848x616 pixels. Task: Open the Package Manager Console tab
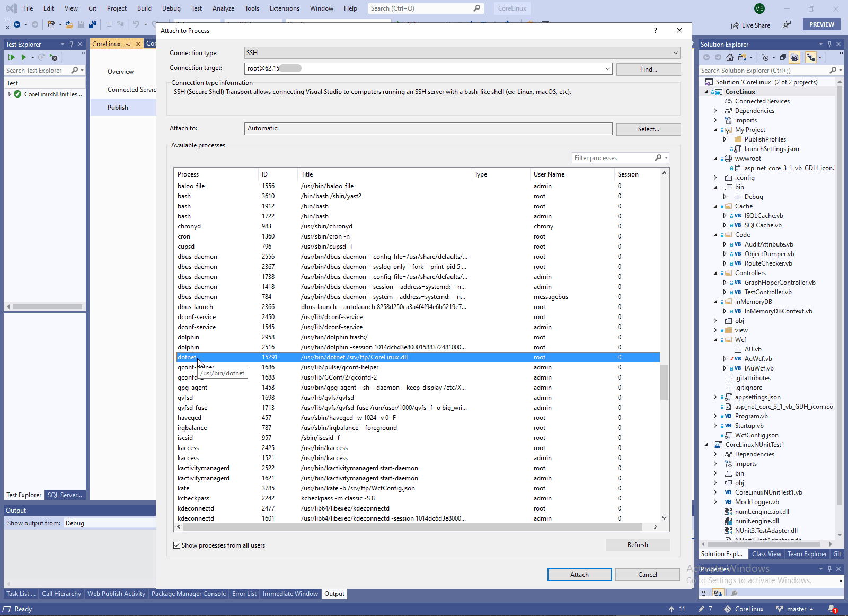[x=189, y=594]
